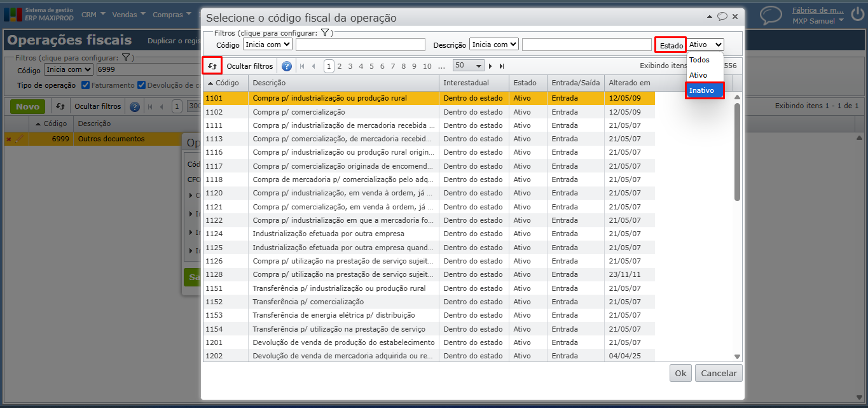
Task: Click the Descrição filter text field in the dialog
Action: [586, 45]
